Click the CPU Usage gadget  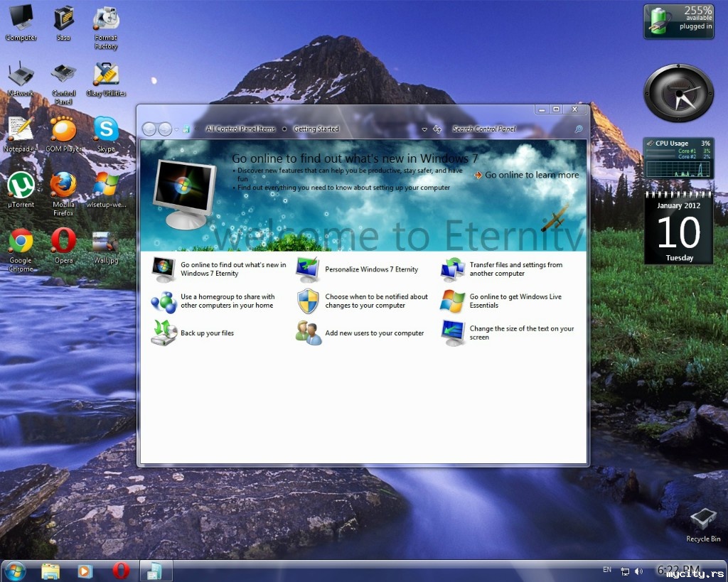[678, 158]
